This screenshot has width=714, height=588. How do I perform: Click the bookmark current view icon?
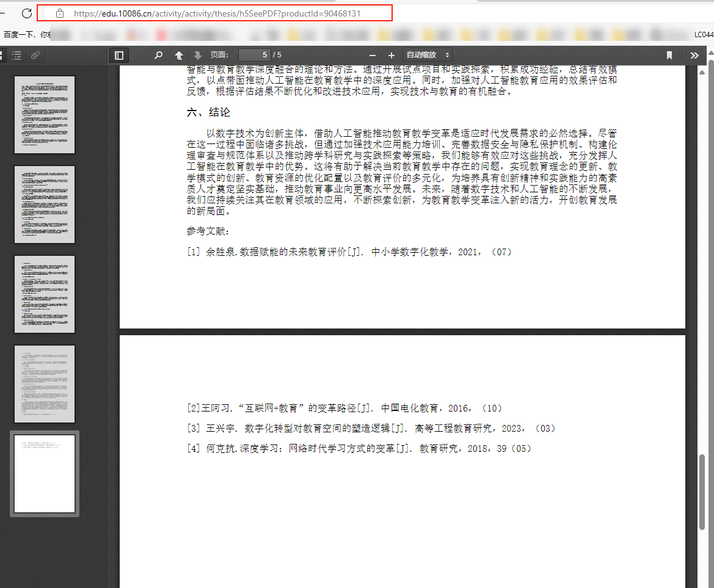click(x=669, y=56)
